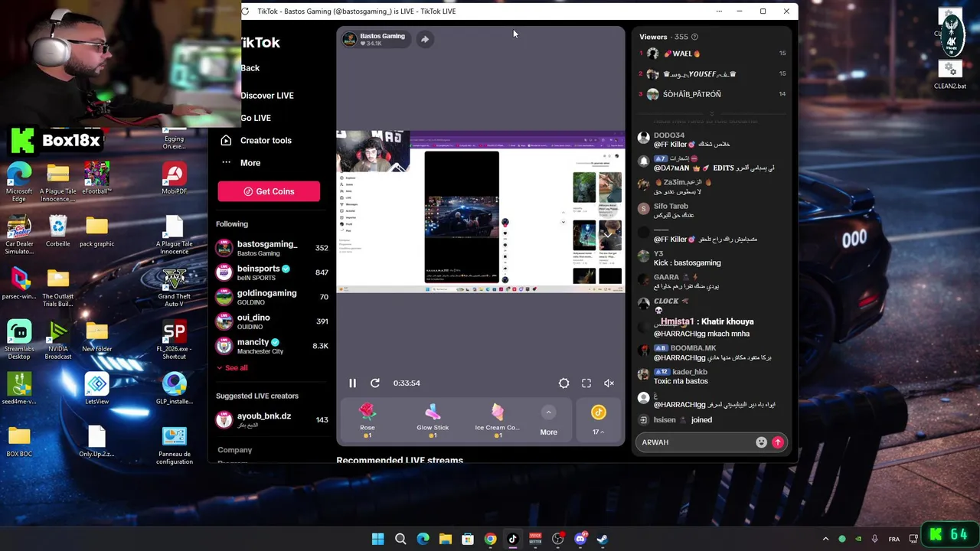This screenshot has height=551, width=980.
Task: Open LetsView desktop shortcut
Action: [96, 389]
